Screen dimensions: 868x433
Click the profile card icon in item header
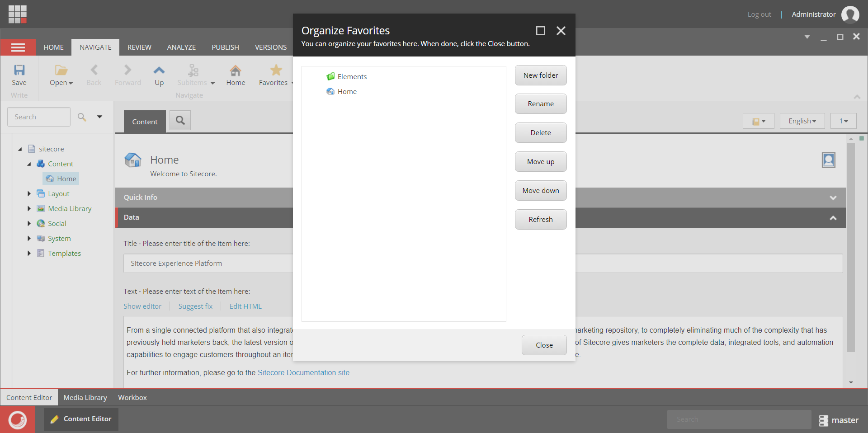(828, 160)
